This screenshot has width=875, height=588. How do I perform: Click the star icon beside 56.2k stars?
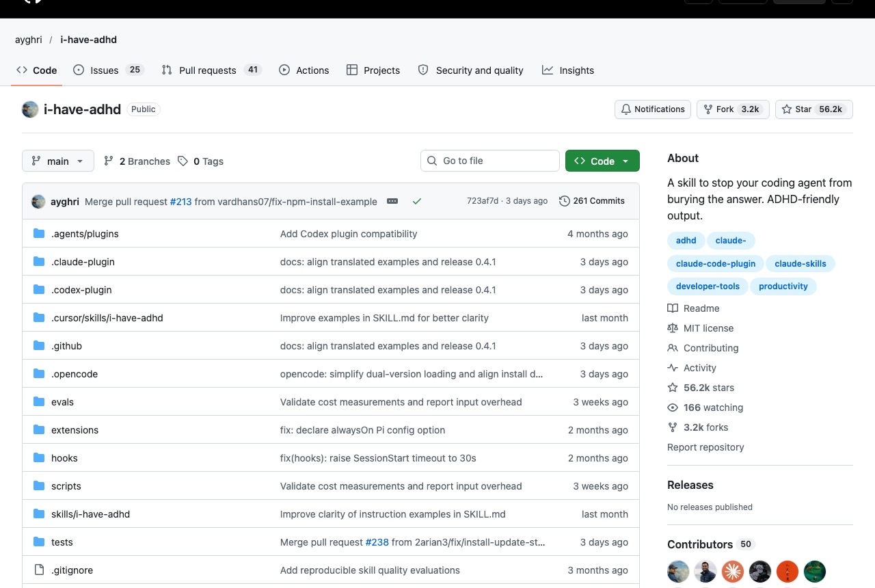(x=673, y=388)
